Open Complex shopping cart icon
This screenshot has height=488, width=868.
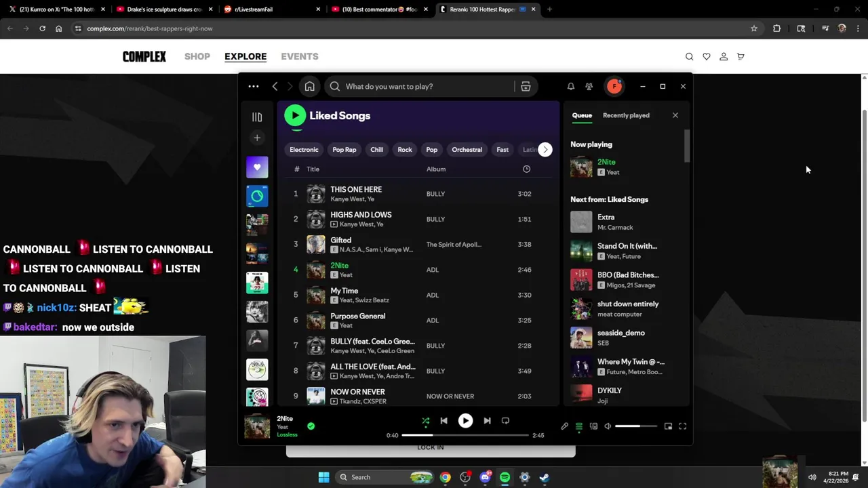click(x=741, y=57)
